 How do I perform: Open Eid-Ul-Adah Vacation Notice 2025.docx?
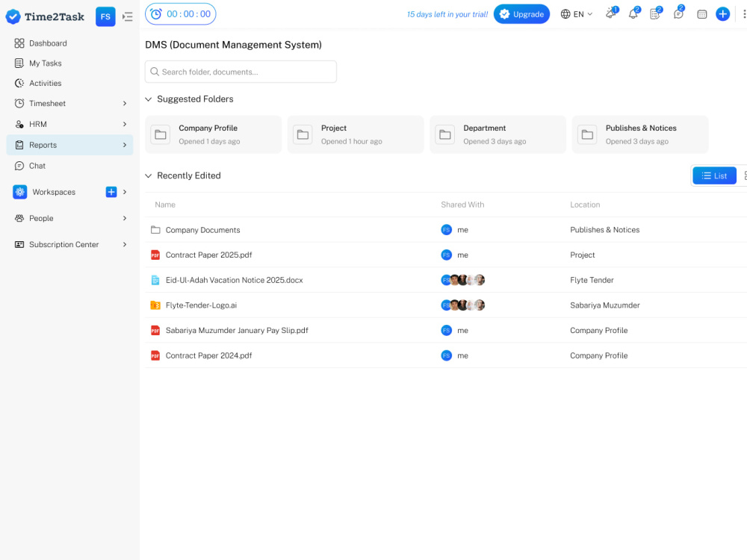pyautogui.click(x=446, y=280)
